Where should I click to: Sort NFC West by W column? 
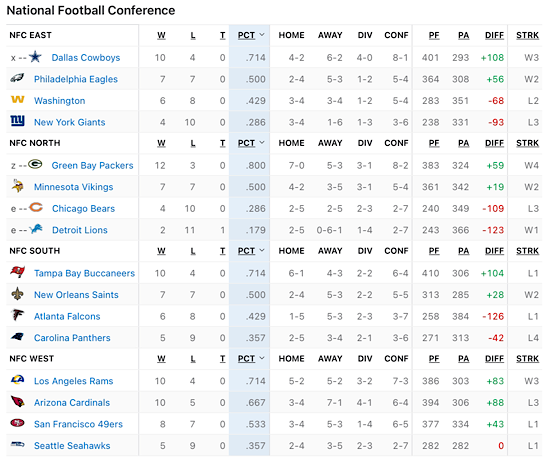coord(161,359)
